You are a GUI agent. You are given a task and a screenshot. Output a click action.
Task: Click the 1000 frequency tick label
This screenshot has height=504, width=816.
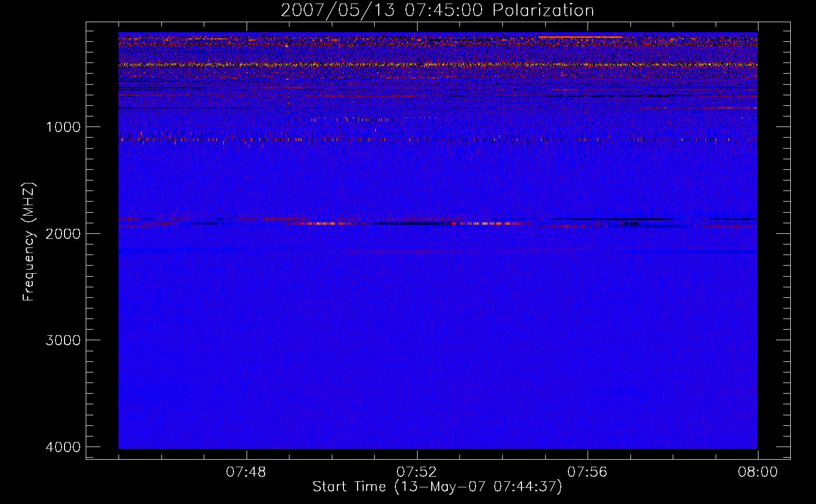pyautogui.click(x=63, y=127)
